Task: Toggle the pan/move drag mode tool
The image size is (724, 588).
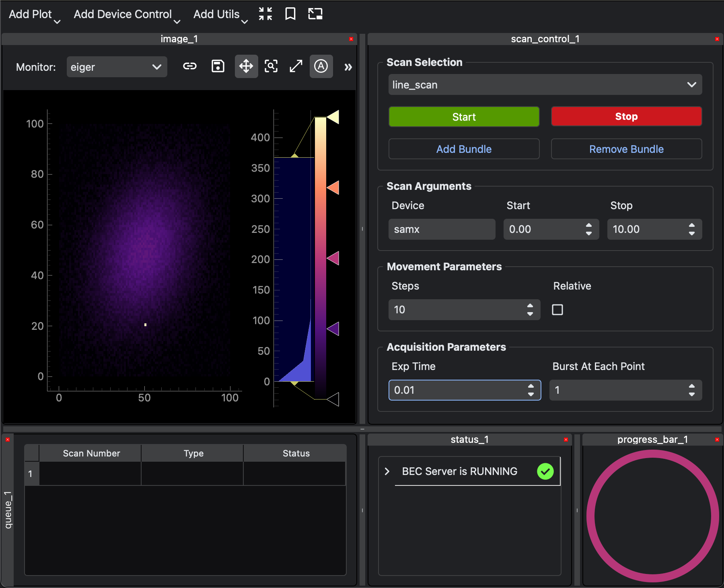Action: pos(246,66)
